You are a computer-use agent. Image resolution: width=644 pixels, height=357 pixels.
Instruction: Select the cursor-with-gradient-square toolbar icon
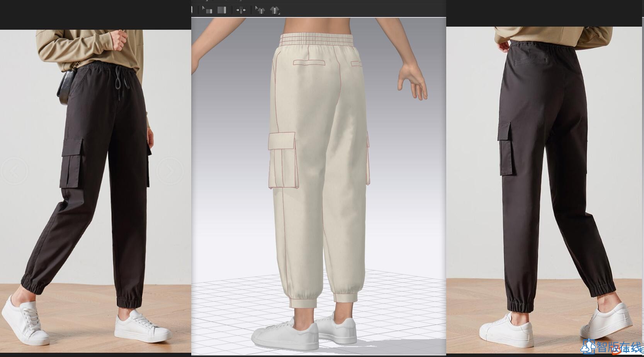pos(207,10)
